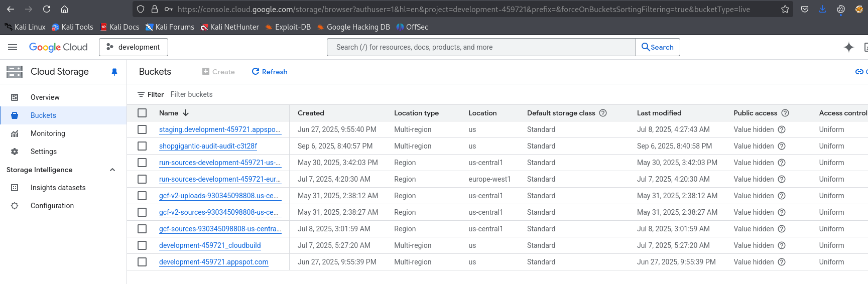Open the browser home page icon
Screen dimensions: 868x284
64,9
